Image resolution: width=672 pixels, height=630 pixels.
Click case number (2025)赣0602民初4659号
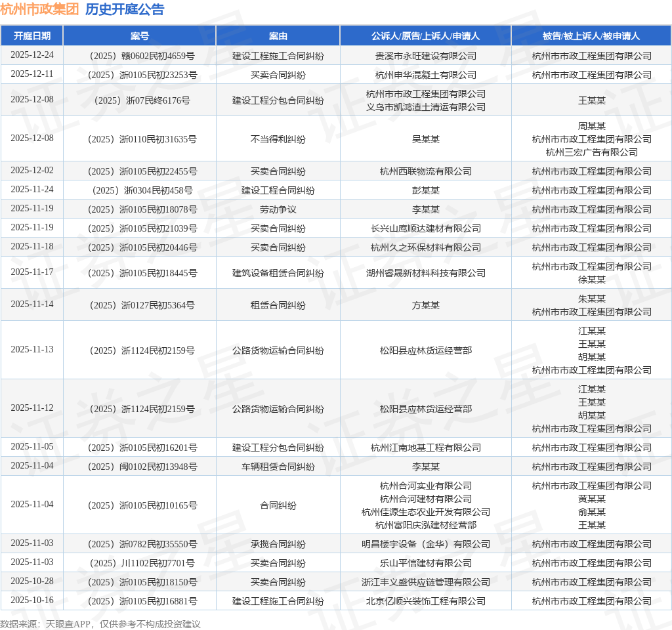coord(140,56)
